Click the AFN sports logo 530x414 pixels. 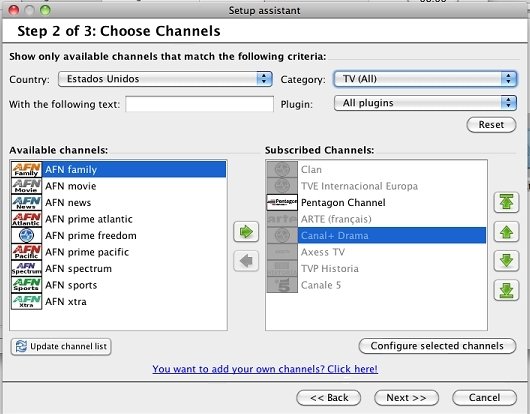point(26,285)
